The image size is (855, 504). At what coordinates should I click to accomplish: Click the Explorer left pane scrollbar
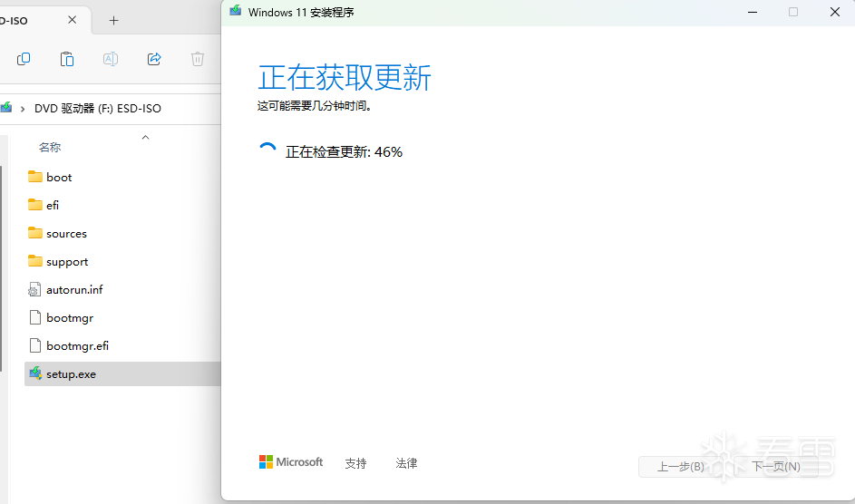pyautogui.click(x=1, y=268)
